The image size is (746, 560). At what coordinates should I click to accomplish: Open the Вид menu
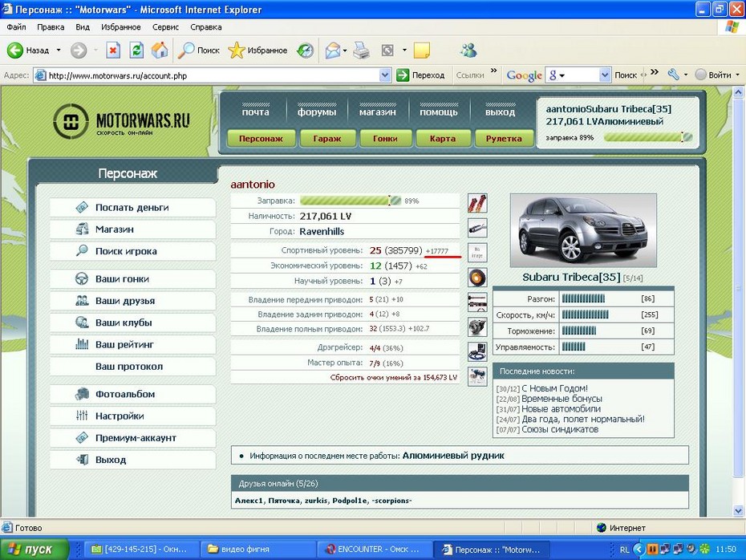pos(83,27)
